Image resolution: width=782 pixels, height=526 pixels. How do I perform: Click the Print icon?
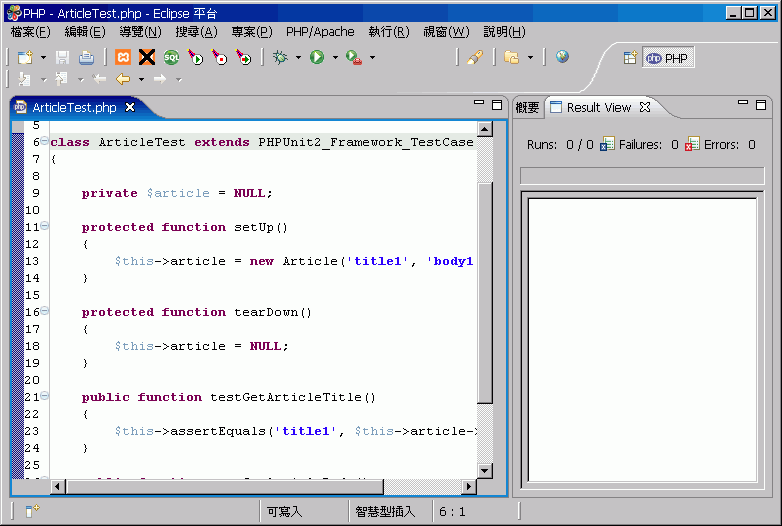pyautogui.click(x=86, y=57)
